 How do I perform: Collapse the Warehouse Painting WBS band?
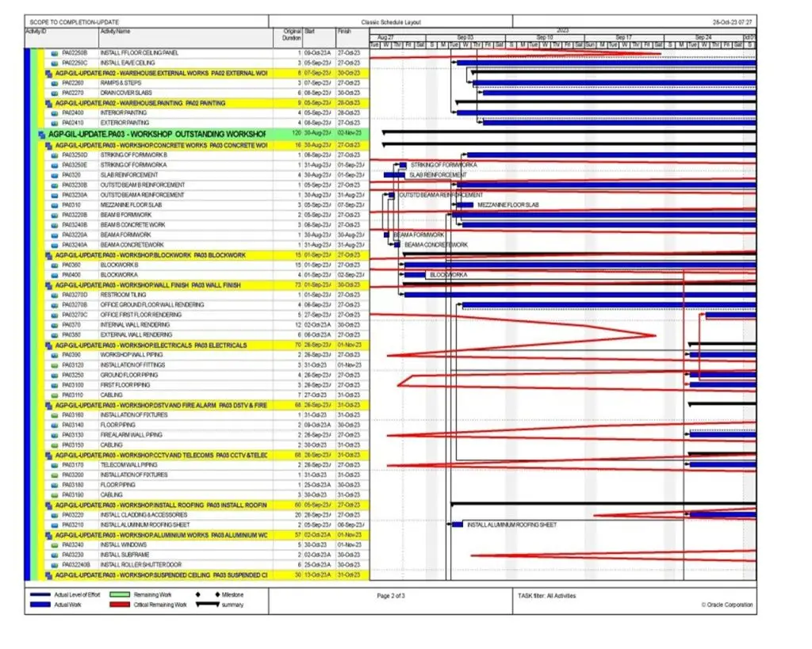click(x=49, y=103)
